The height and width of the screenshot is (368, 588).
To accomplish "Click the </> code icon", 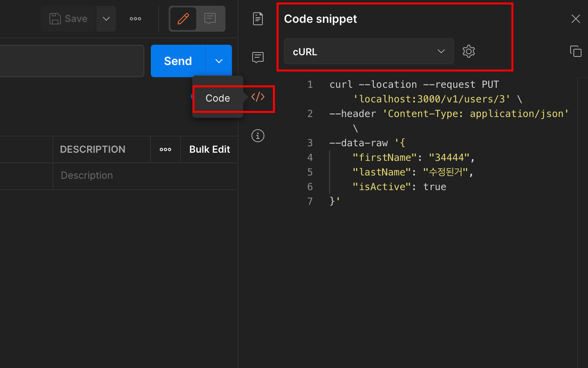I will coord(258,97).
